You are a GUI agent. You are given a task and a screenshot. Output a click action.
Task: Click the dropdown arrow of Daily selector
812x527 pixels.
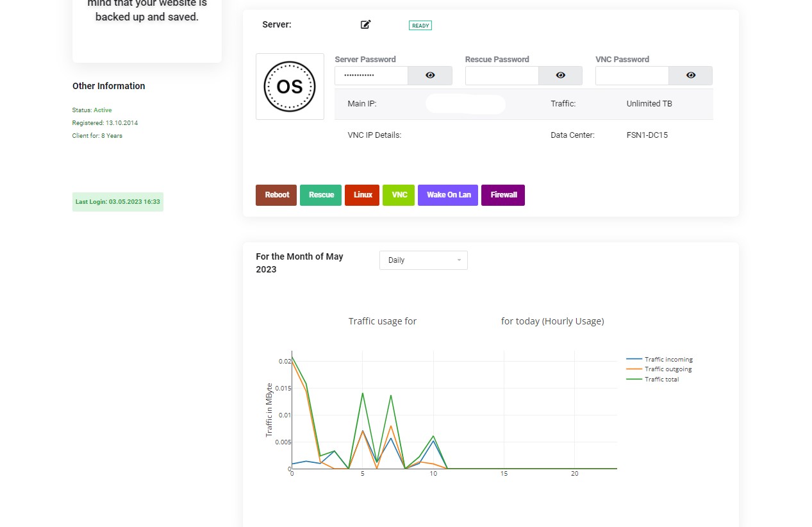coord(459,260)
